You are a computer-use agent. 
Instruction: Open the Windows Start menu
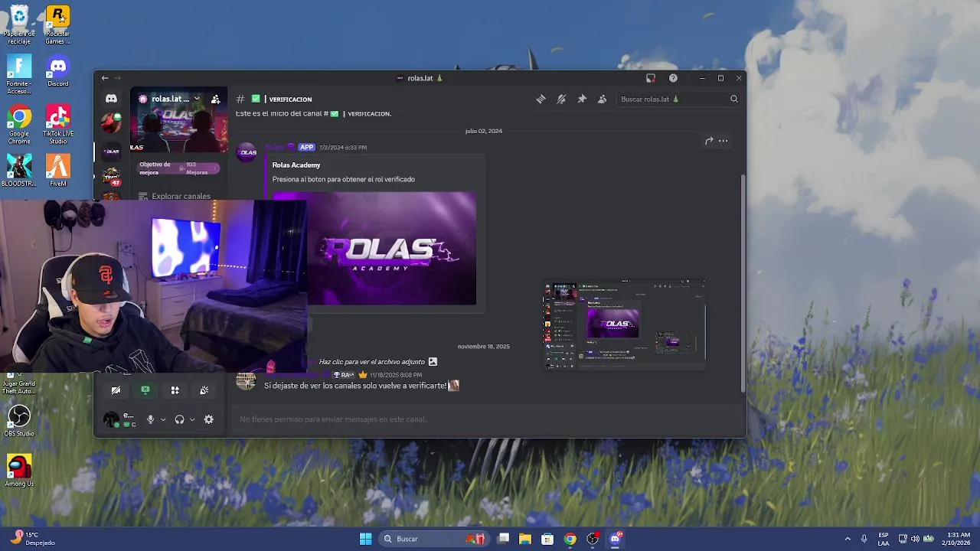click(x=365, y=539)
